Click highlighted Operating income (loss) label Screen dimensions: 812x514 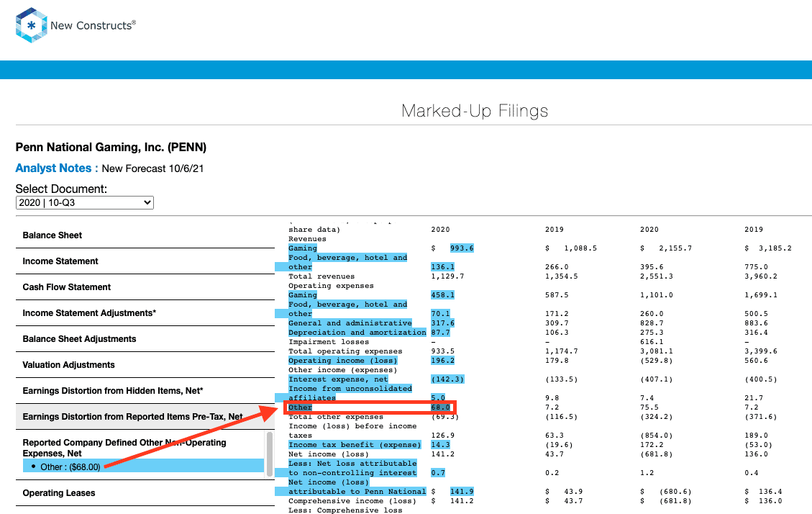point(343,360)
